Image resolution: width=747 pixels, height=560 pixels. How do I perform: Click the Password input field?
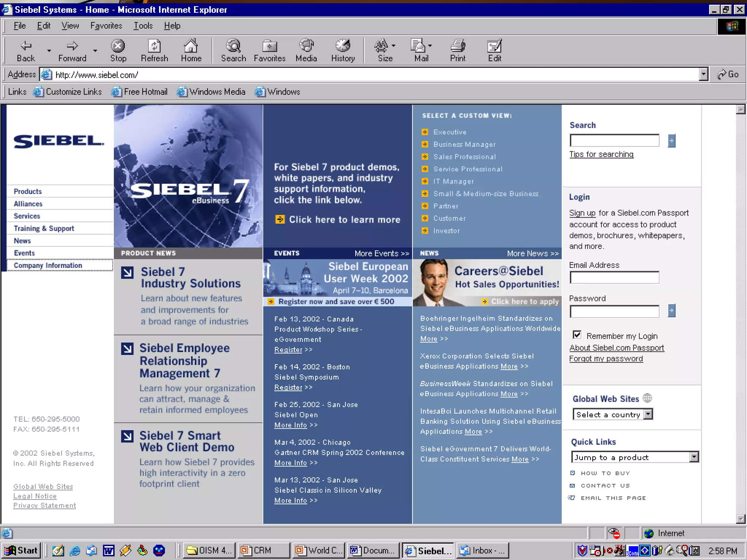pyautogui.click(x=615, y=311)
